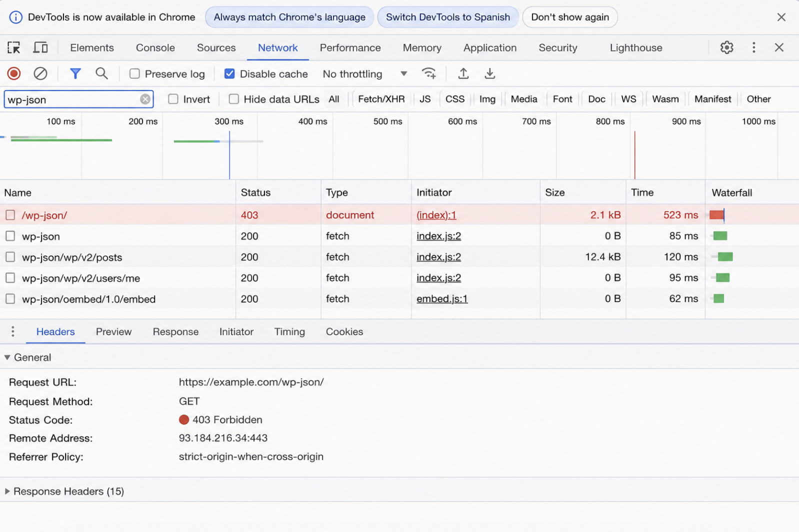Enable the Invert filter checkbox
Screen dimensions: 799x532
pyautogui.click(x=173, y=99)
